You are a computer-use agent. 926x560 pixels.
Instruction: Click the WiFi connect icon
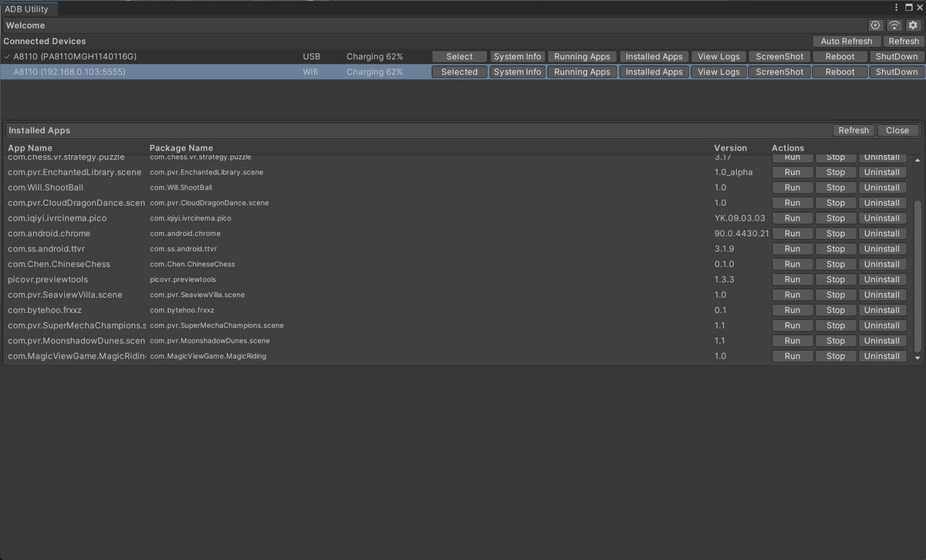(x=894, y=25)
